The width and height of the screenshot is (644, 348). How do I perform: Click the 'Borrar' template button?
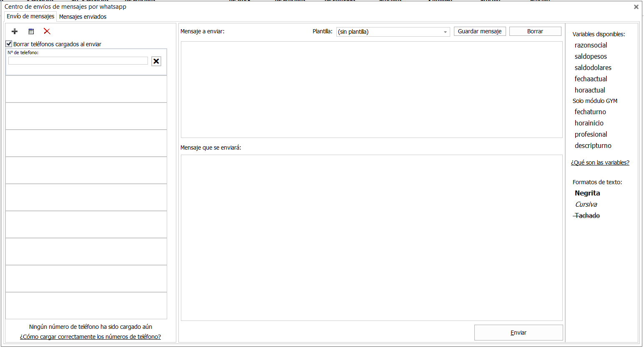pyautogui.click(x=535, y=31)
